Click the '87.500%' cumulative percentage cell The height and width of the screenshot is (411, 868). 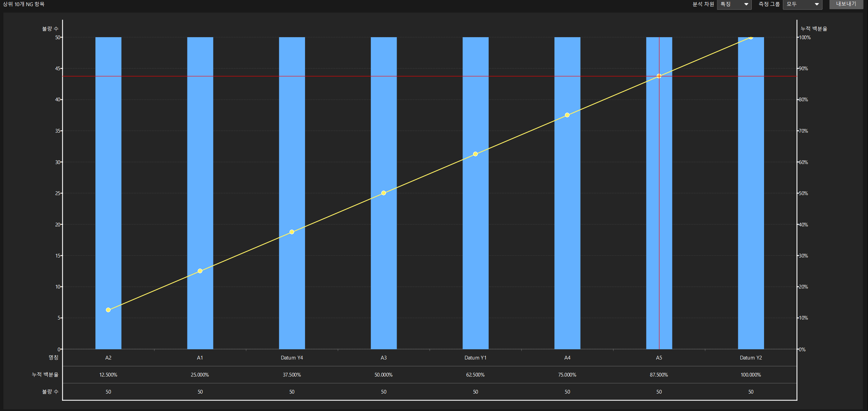[x=659, y=375]
